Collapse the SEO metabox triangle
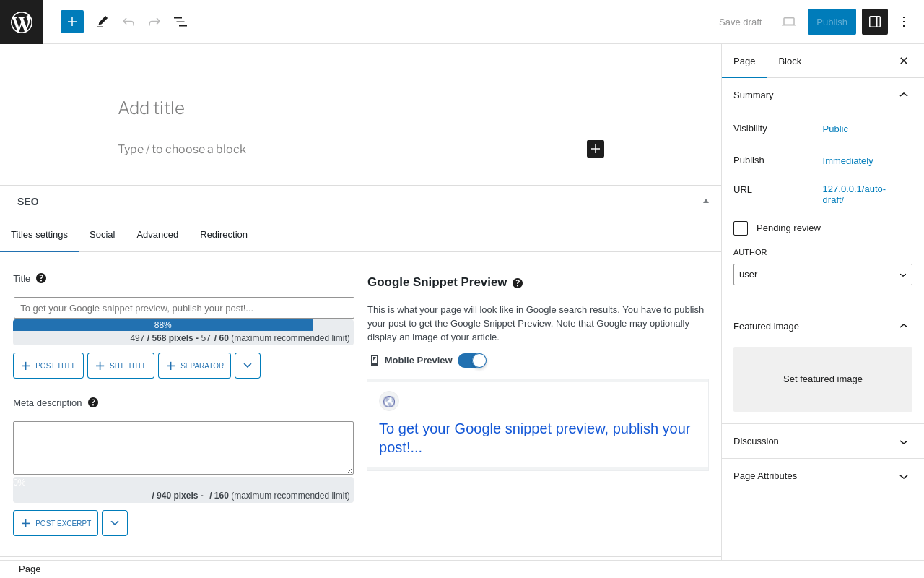This screenshot has height=578, width=924. click(706, 201)
